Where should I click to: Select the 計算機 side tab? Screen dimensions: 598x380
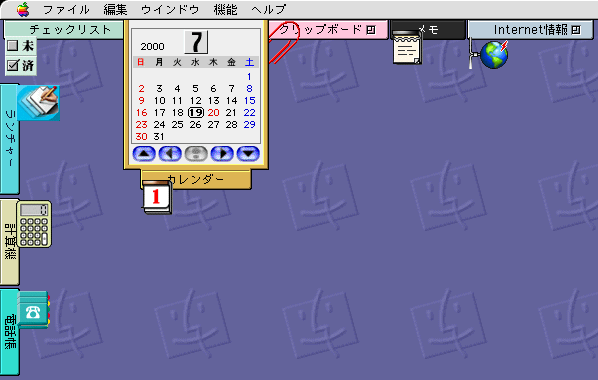10,242
